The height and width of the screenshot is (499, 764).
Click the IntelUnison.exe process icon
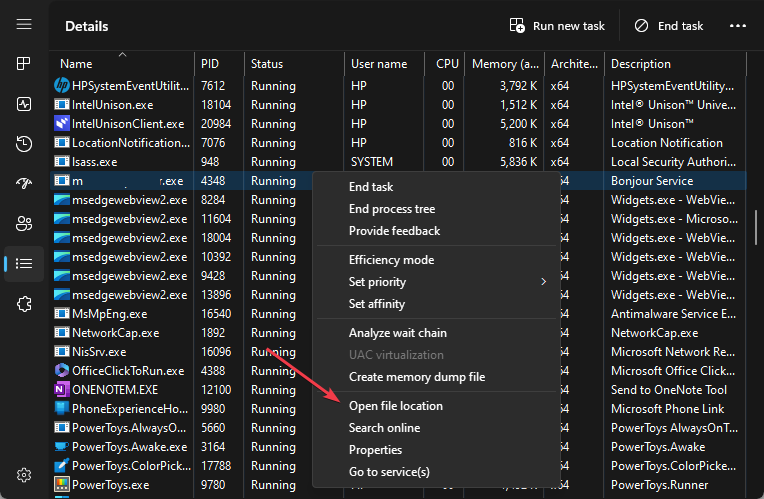(x=61, y=104)
